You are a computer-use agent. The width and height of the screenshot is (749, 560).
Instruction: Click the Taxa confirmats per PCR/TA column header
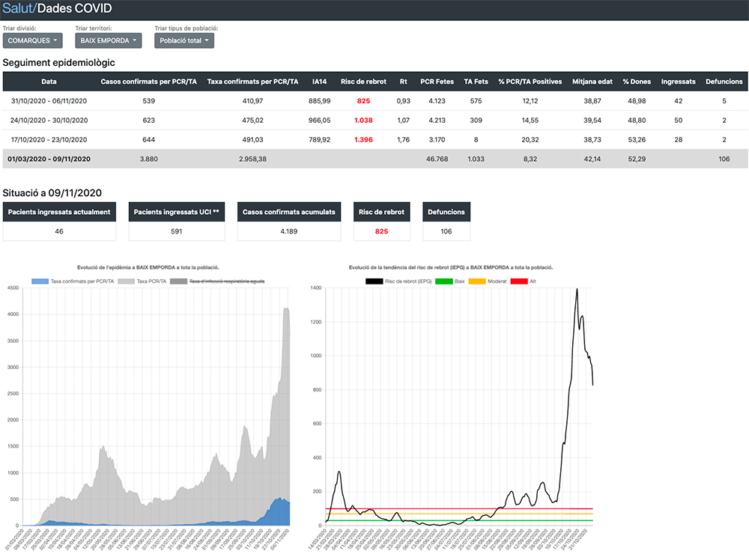(x=252, y=82)
